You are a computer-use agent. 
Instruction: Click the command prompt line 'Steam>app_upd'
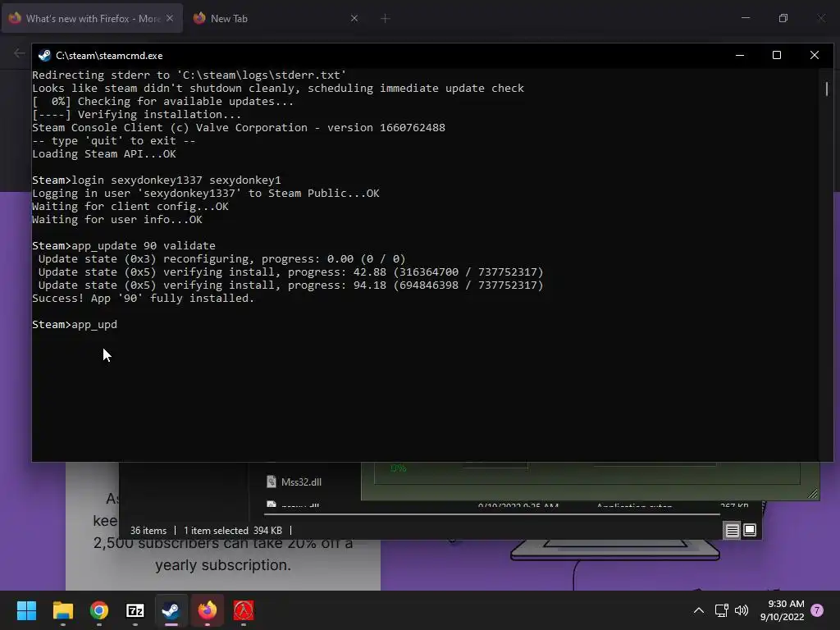(75, 325)
